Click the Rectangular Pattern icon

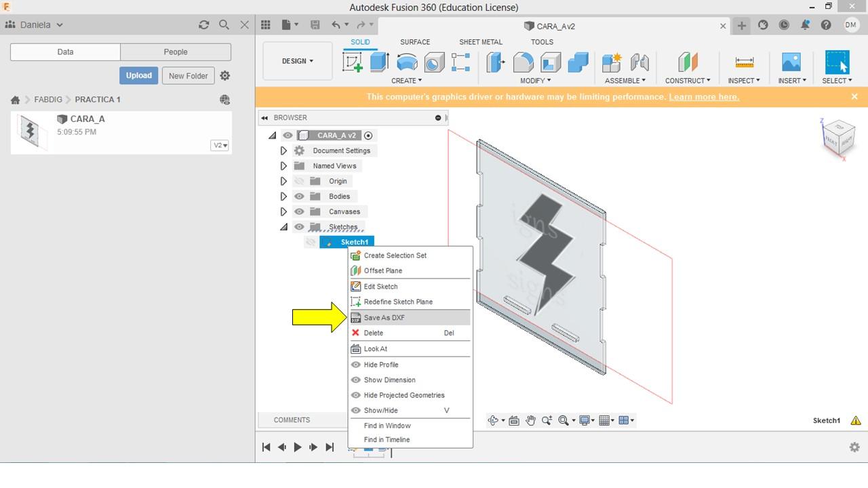point(460,62)
